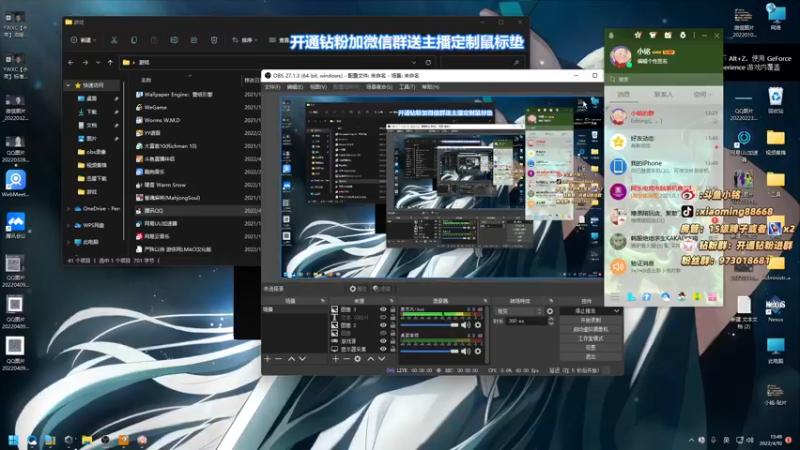Remove the scene with OBS scenes minus
Image resolution: width=800 pixels, height=450 pixels.
point(279,359)
